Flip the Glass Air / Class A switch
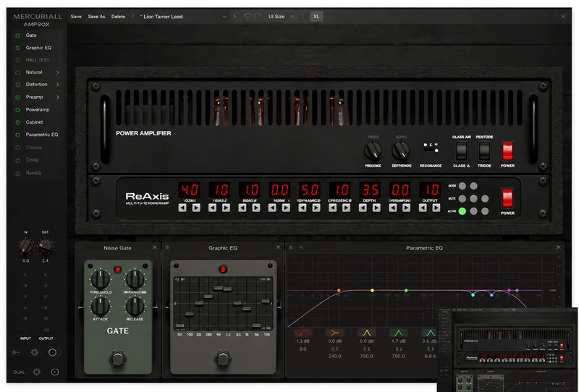The height and width of the screenshot is (392, 579). (461, 151)
